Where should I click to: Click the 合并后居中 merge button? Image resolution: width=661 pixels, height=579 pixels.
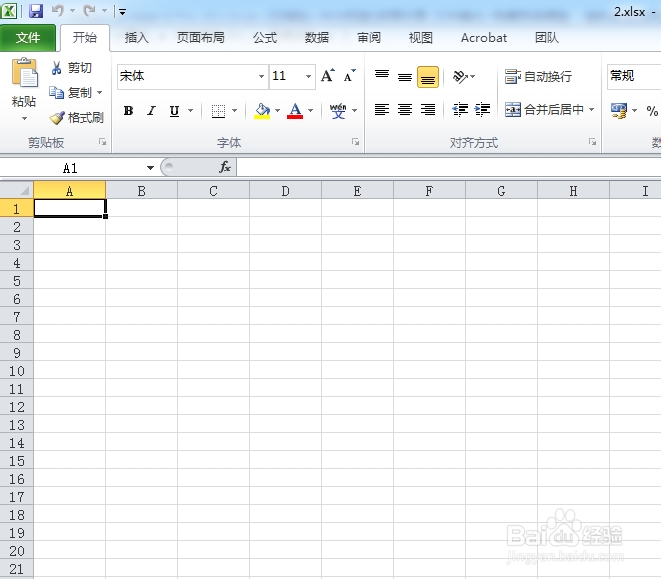pos(544,110)
